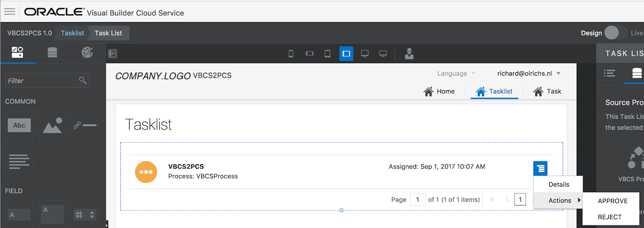The width and height of the screenshot is (644, 228).
Task: Open the blue task row menu button
Action: (541, 168)
